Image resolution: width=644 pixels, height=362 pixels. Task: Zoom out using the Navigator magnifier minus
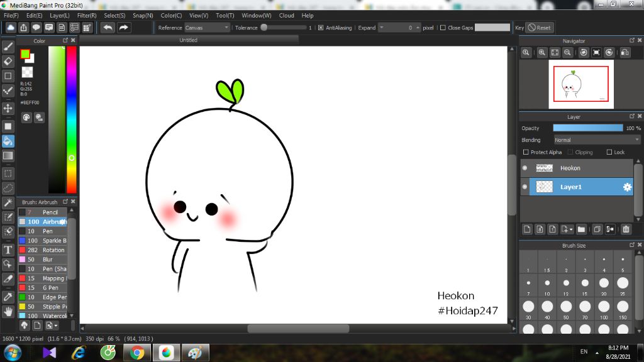(567, 53)
